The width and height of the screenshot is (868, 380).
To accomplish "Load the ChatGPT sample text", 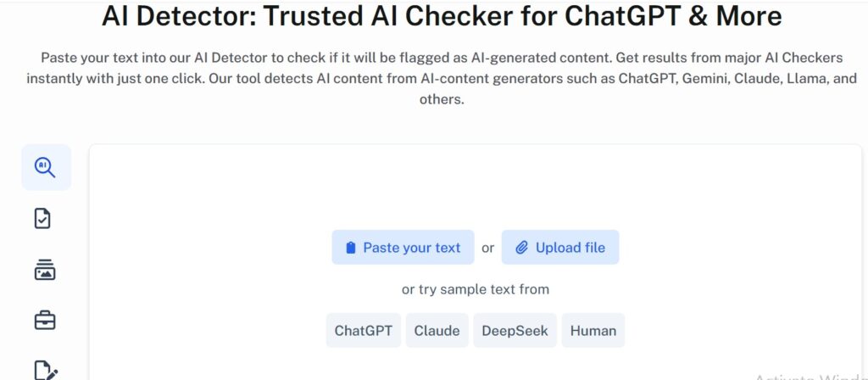I will click(x=363, y=331).
